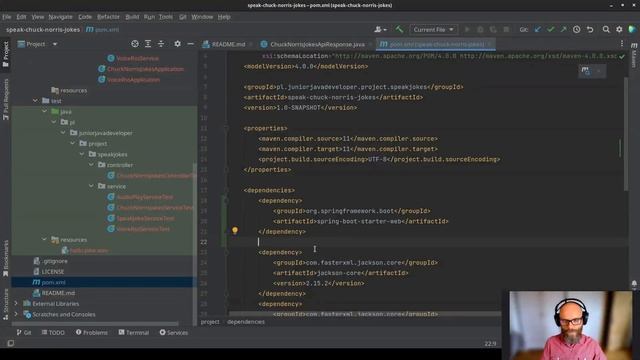Open the File menu

coord(7,17)
